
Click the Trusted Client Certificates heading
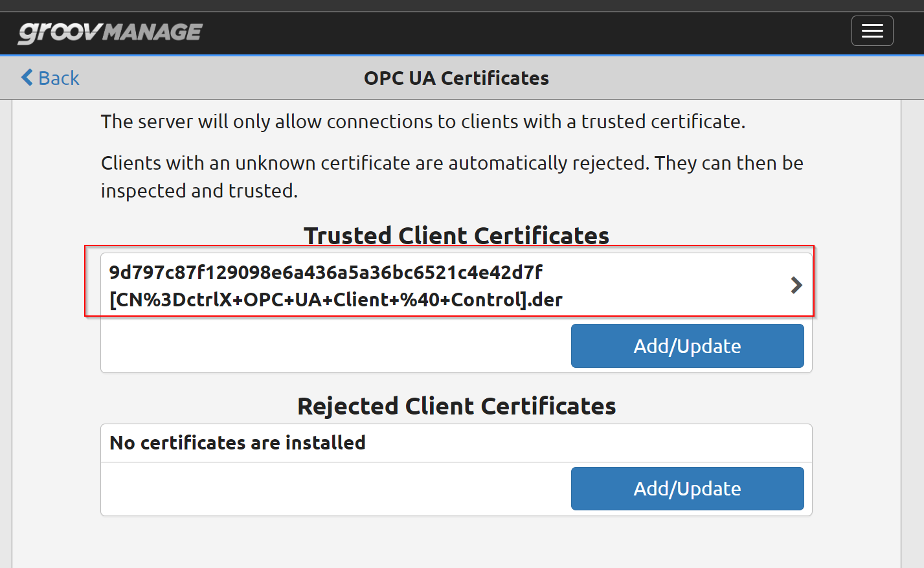pyautogui.click(x=456, y=236)
